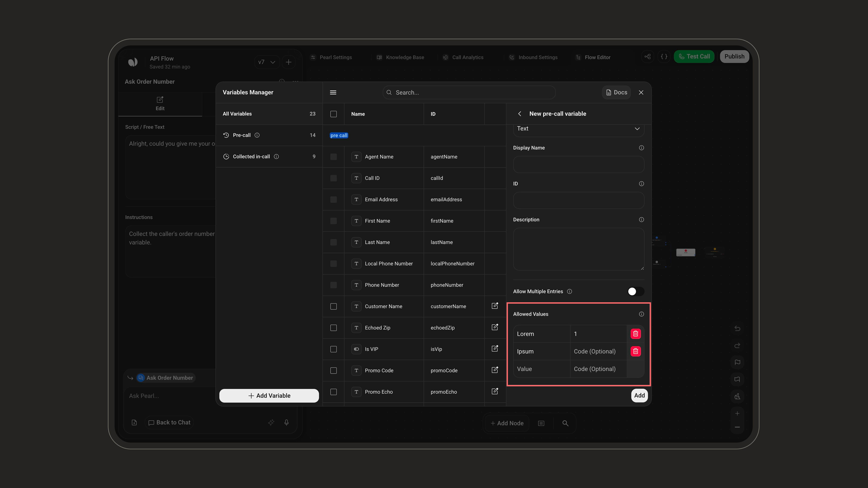Click the ID input field
Screen dimensions: 868x488
click(578, 200)
